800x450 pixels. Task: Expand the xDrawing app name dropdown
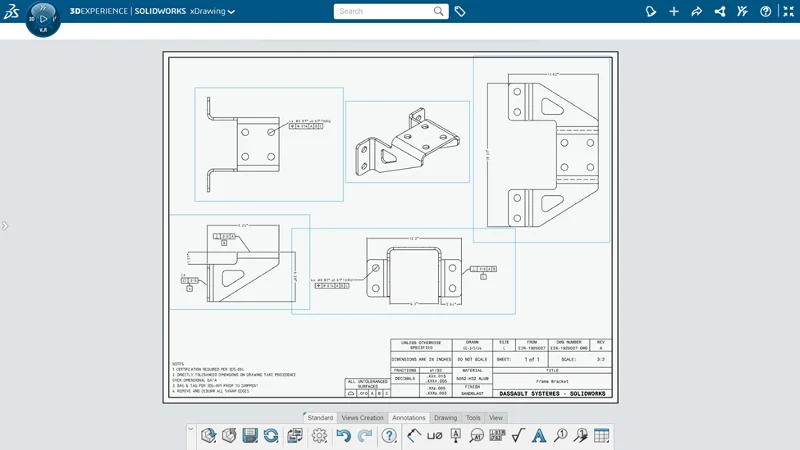[x=231, y=12]
